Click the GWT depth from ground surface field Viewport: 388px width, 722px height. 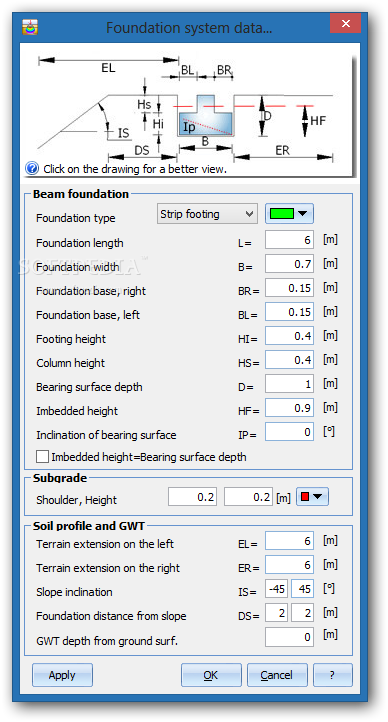289,637
